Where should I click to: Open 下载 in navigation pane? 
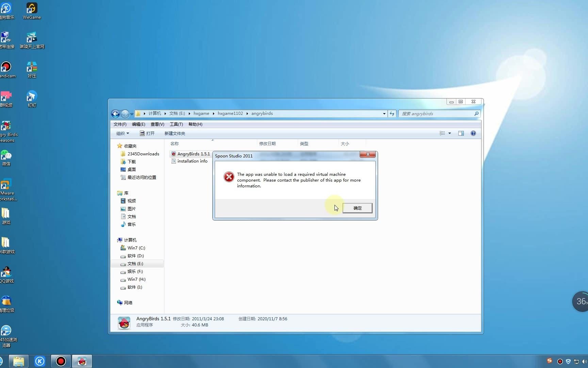click(128, 162)
